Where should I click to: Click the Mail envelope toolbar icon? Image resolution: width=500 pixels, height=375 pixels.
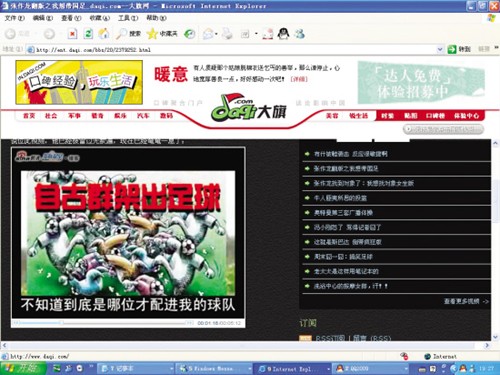pyautogui.click(x=208, y=34)
